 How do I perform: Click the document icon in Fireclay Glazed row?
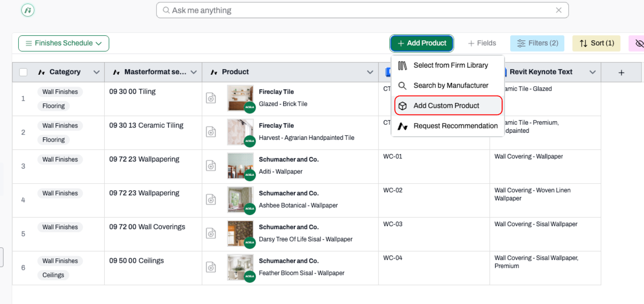coord(211,98)
